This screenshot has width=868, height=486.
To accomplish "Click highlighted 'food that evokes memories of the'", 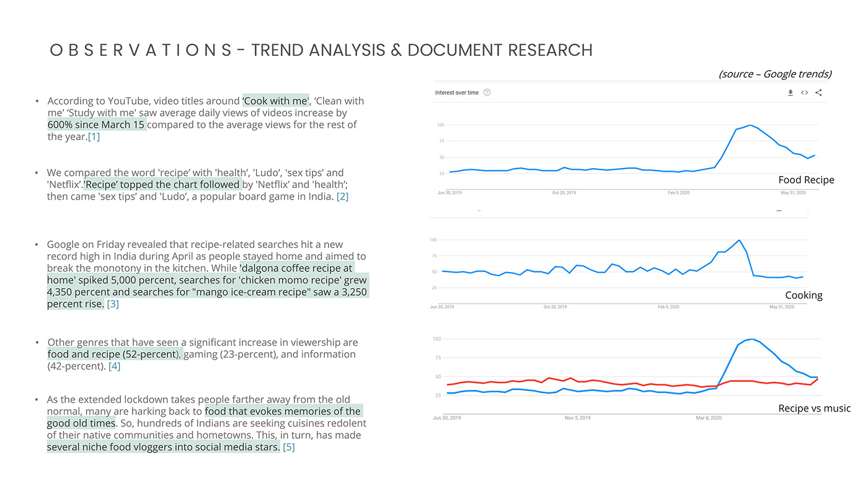I will point(283,411).
